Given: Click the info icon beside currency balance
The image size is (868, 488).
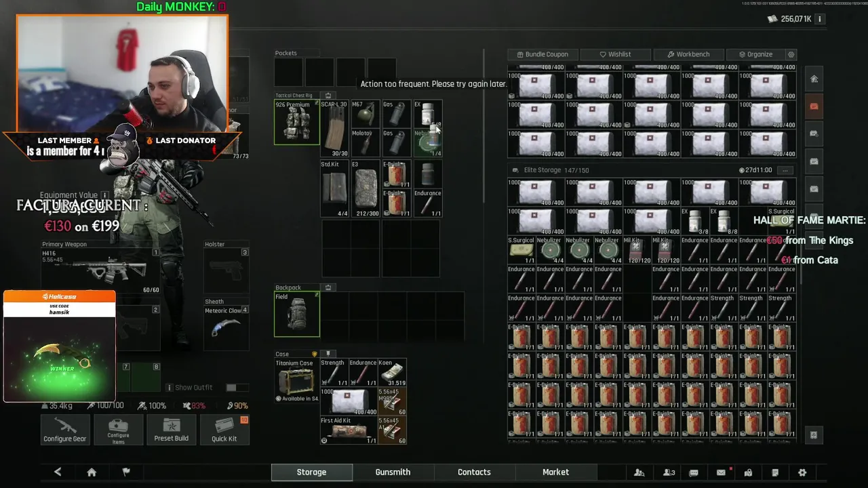Looking at the screenshot, I should pos(819,19).
